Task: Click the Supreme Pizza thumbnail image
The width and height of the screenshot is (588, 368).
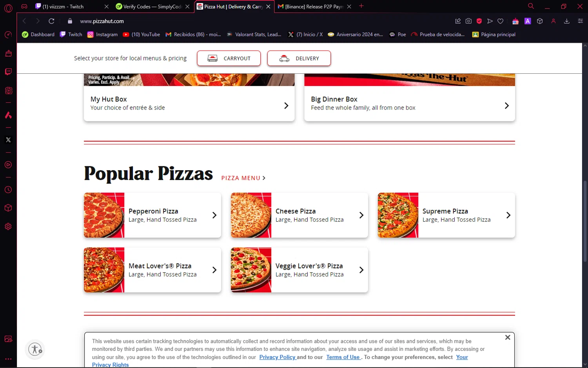Action: coord(398,215)
